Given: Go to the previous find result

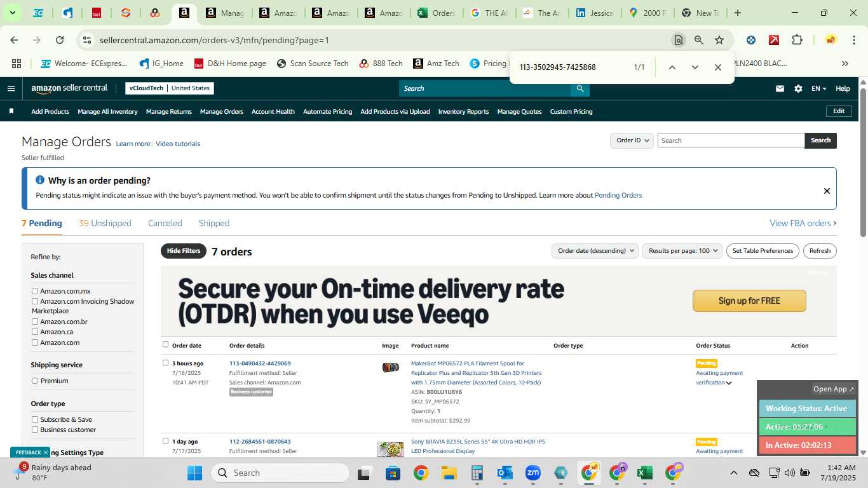Looking at the screenshot, I should tap(672, 67).
